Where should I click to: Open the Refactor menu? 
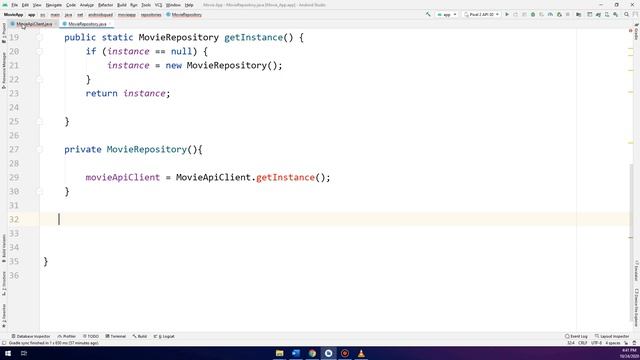tap(105, 5)
